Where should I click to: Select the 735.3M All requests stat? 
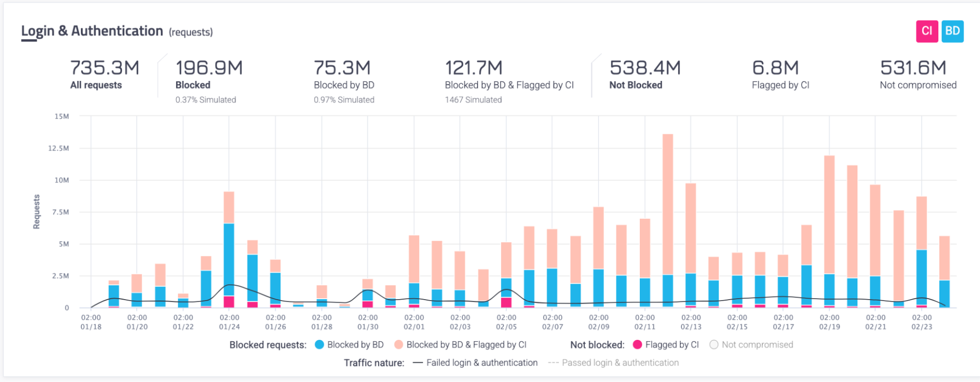[104, 75]
